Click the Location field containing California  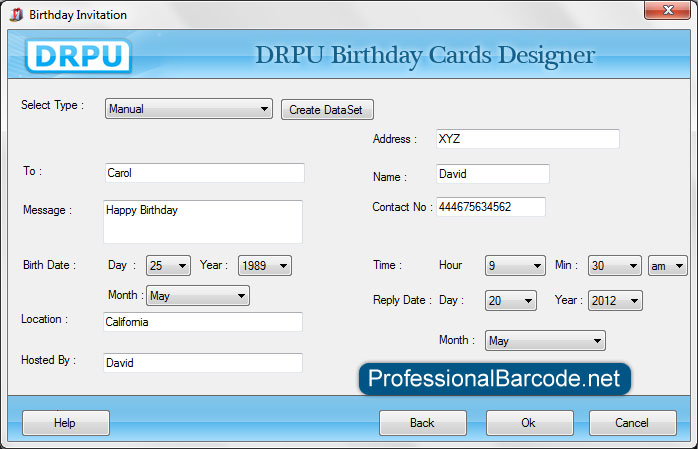[203, 322]
